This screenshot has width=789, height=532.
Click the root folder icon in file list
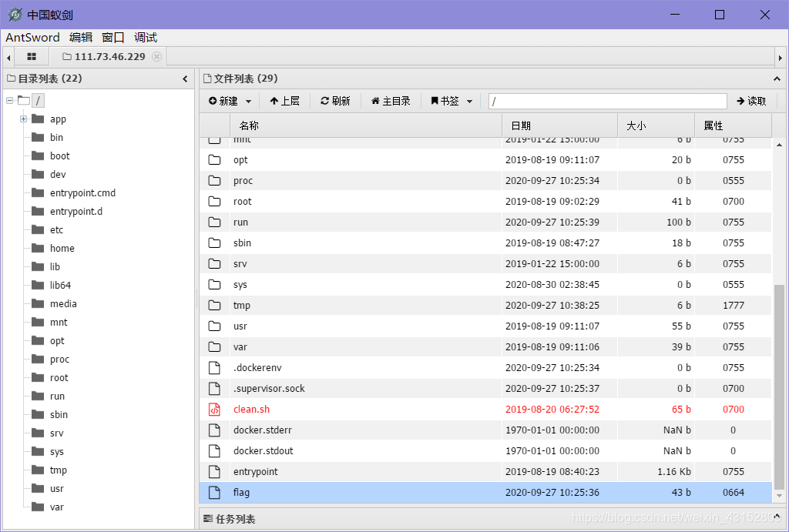pos(214,202)
